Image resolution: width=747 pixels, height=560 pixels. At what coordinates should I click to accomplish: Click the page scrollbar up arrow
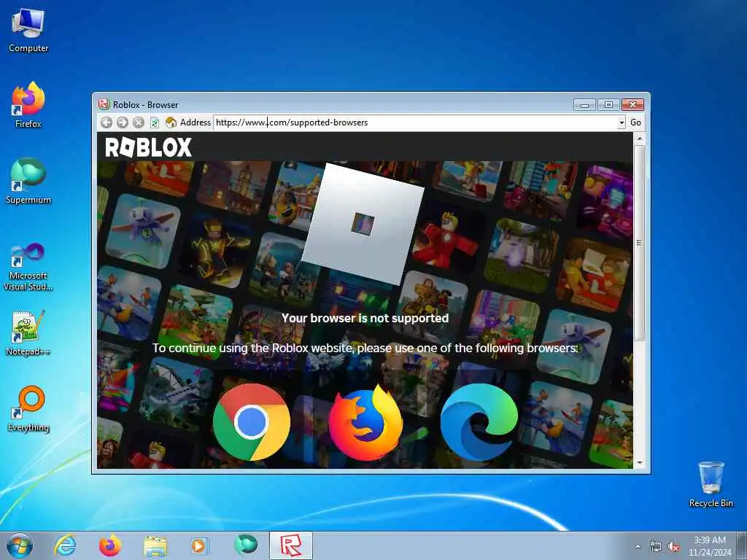tap(639, 138)
